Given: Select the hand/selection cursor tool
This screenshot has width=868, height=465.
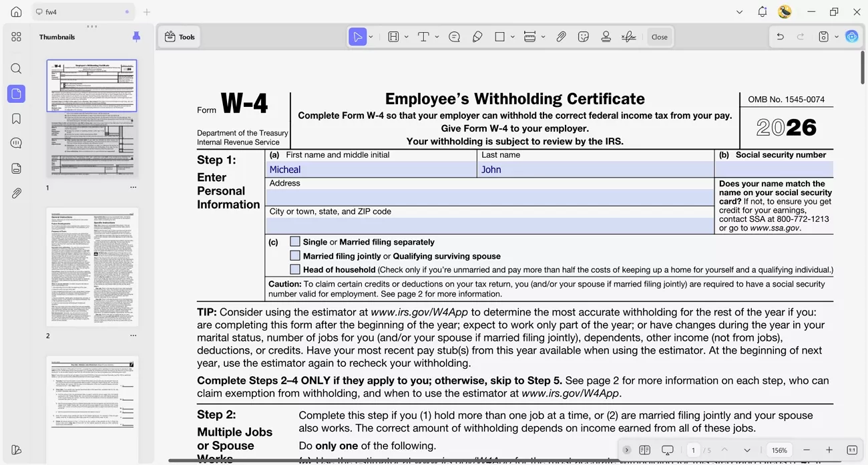Looking at the screenshot, I should [x=357, y=37].
